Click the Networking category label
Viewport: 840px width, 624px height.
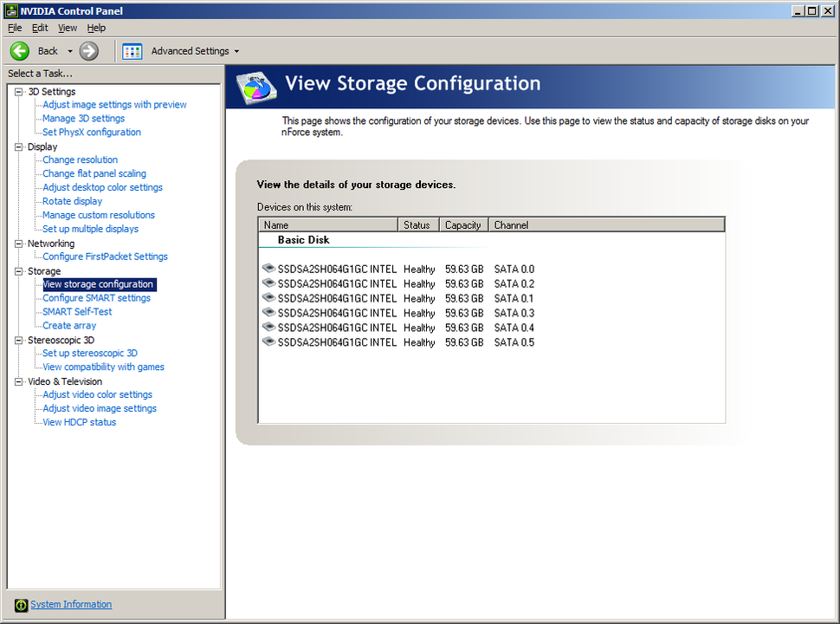tap(51, 244)
